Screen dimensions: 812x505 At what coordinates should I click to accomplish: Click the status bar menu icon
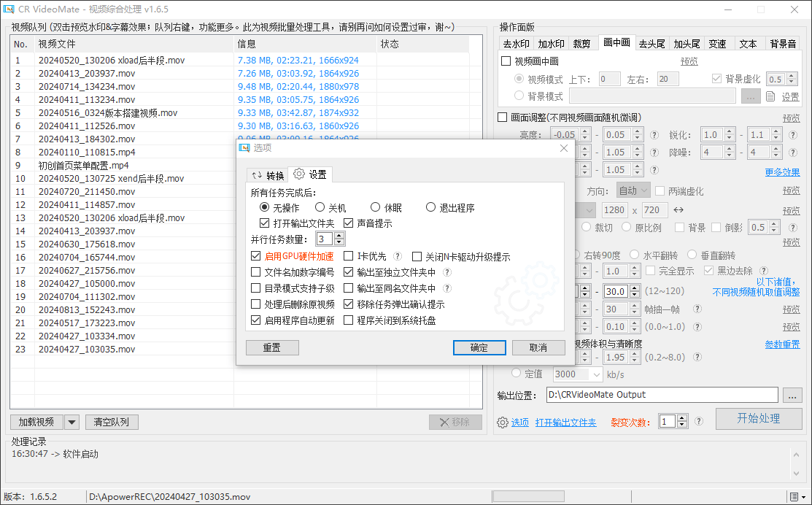[800, 497]
